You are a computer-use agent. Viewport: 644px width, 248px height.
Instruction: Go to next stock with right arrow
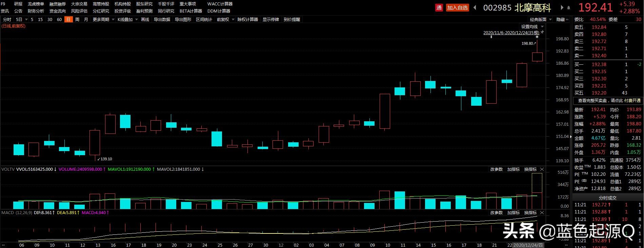click(x=562, y=7)
